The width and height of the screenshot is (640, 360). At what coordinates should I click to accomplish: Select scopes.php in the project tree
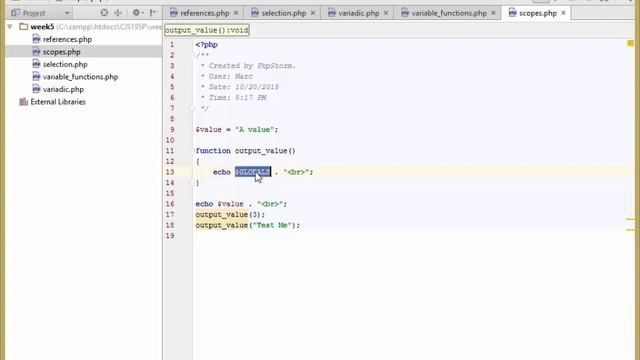[x=61, y=52]
